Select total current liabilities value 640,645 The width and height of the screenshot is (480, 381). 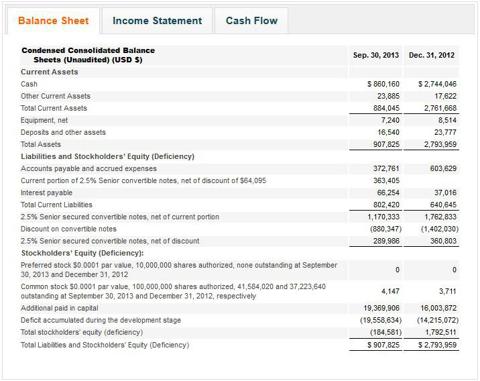443,205
